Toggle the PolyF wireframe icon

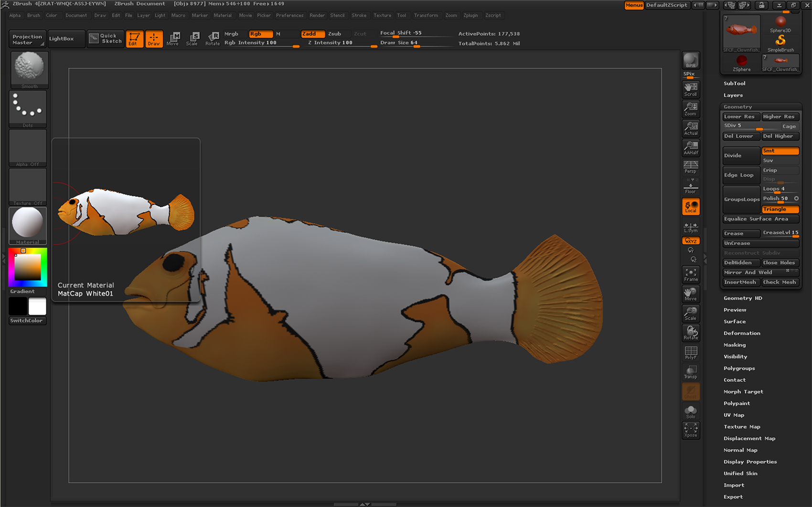pos(691,353)
